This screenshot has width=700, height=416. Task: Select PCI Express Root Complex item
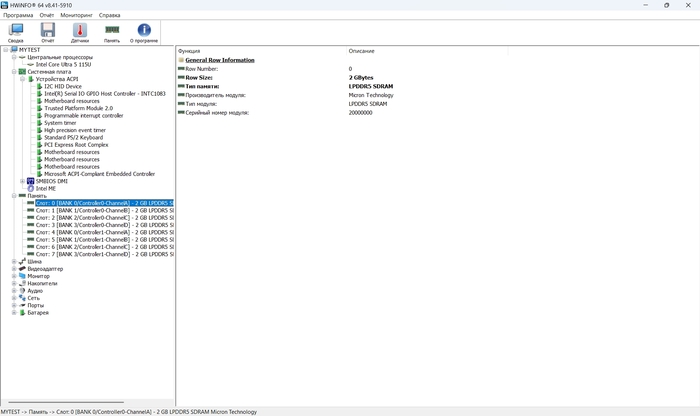[76, 145]
